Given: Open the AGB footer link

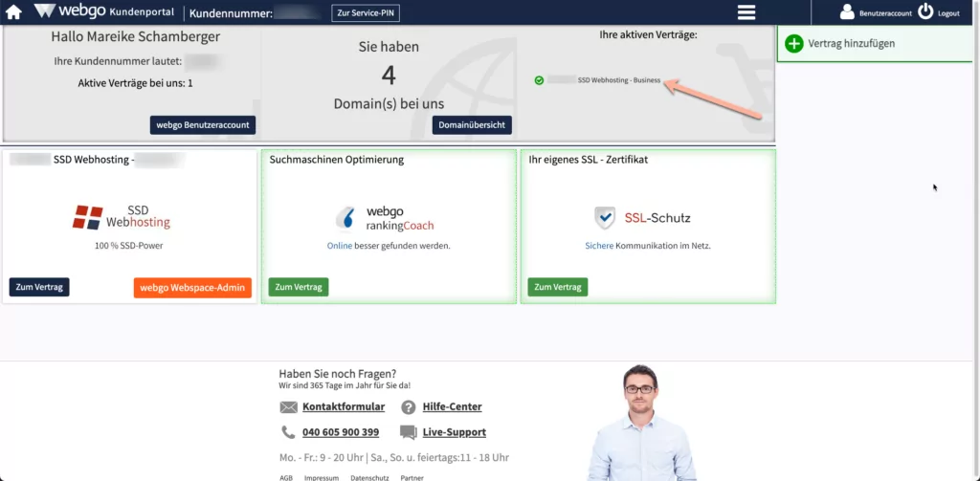Looking at the screenshot, I should click(285, 478).
